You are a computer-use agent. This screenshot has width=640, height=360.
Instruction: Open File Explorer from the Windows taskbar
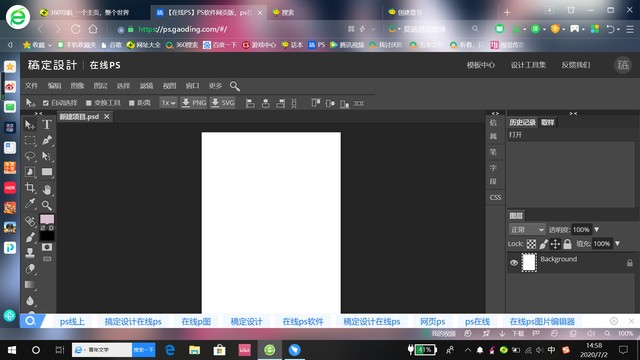pyautogui.click(x=194, y=350)
